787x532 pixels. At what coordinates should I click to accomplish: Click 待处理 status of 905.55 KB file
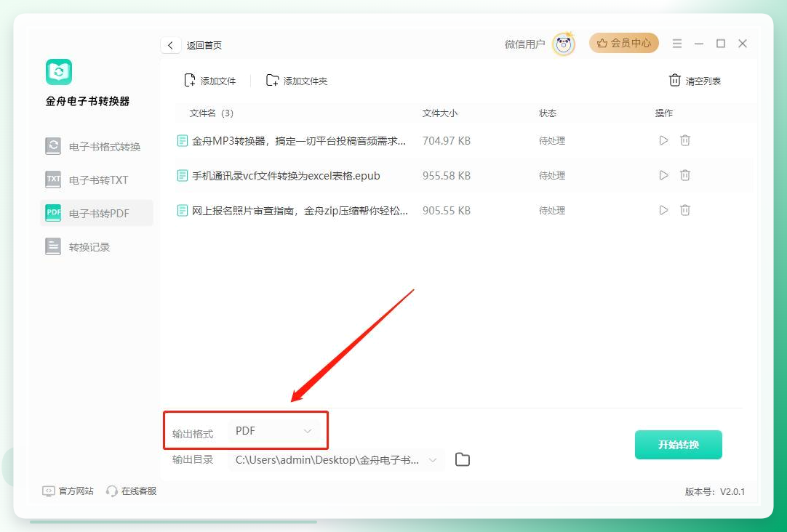tap(552, 211)
